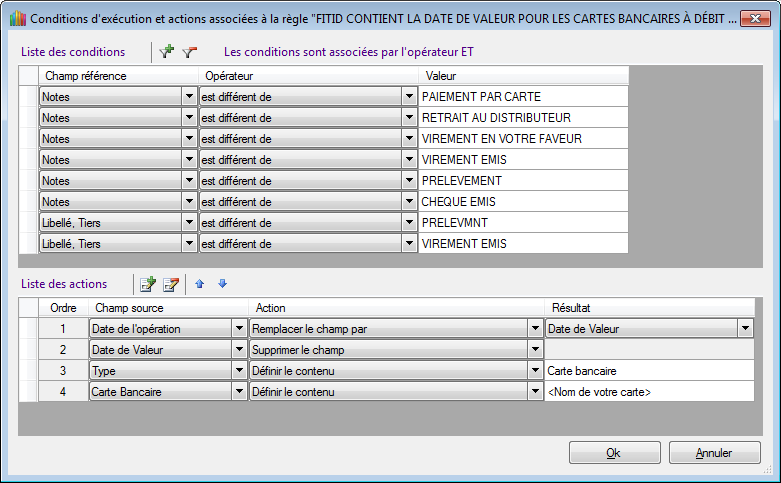Open the 'Supprimer le champ' action dropdown
Image resolution: width=781 pixels, height=483 pixels.
535,349
